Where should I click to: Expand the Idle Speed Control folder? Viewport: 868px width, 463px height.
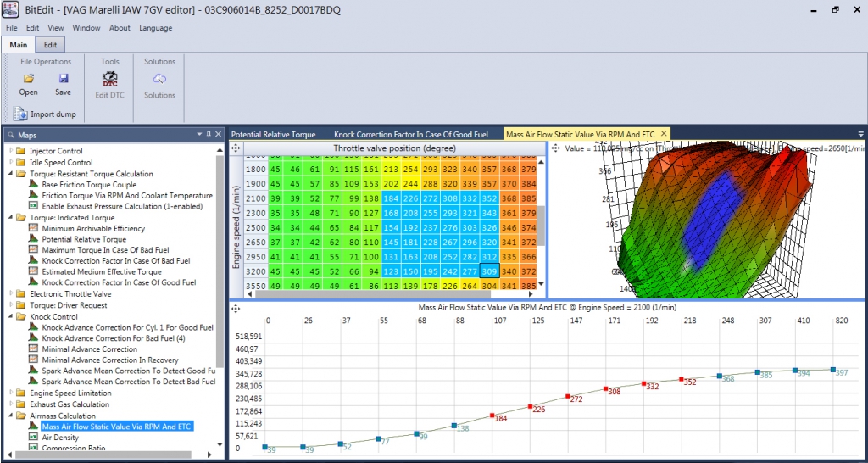tap(11, 162)
